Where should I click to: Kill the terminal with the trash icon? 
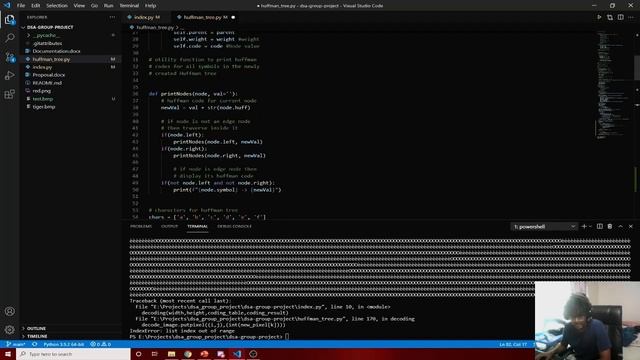tap(610, 226)
